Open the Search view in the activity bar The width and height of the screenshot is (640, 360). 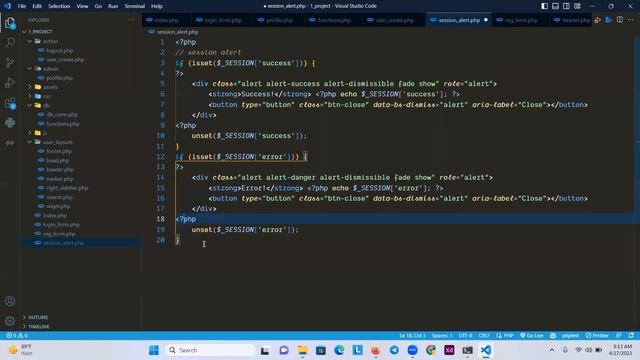click(x=10, y=42)
